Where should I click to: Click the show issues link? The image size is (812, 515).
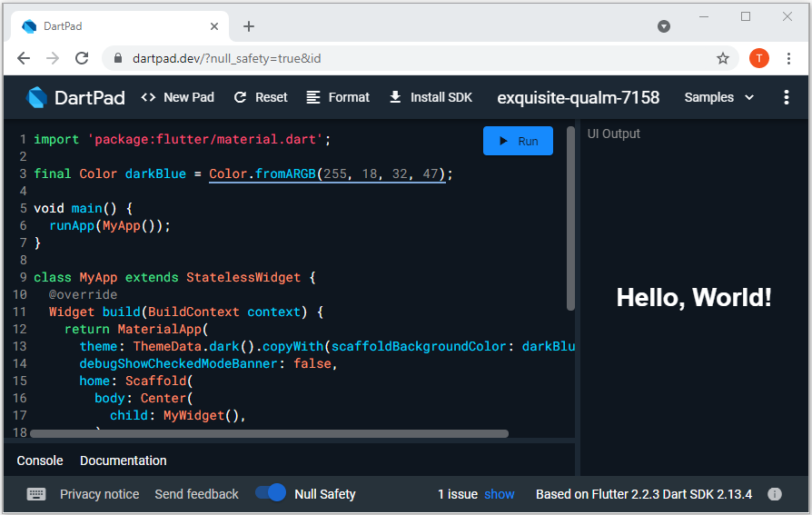click(x=500, y=494)
